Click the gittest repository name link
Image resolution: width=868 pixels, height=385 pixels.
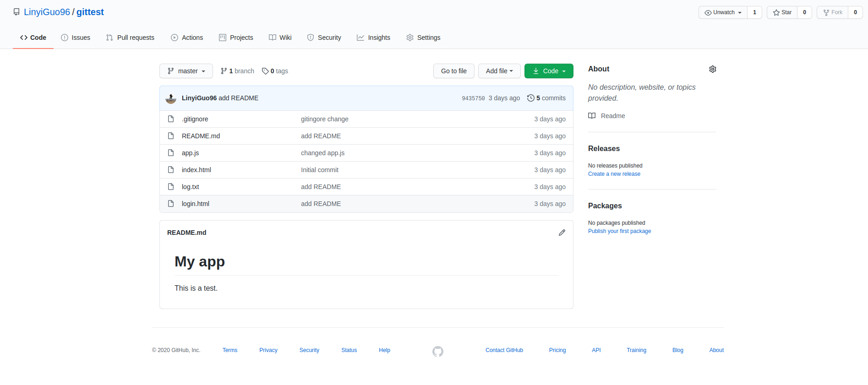[x=90, y=12]
